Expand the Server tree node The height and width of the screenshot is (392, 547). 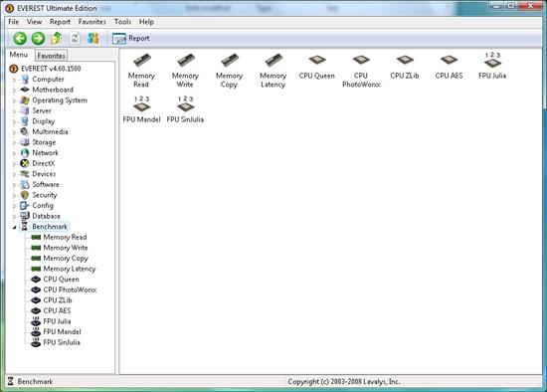[x=14, y=111]
